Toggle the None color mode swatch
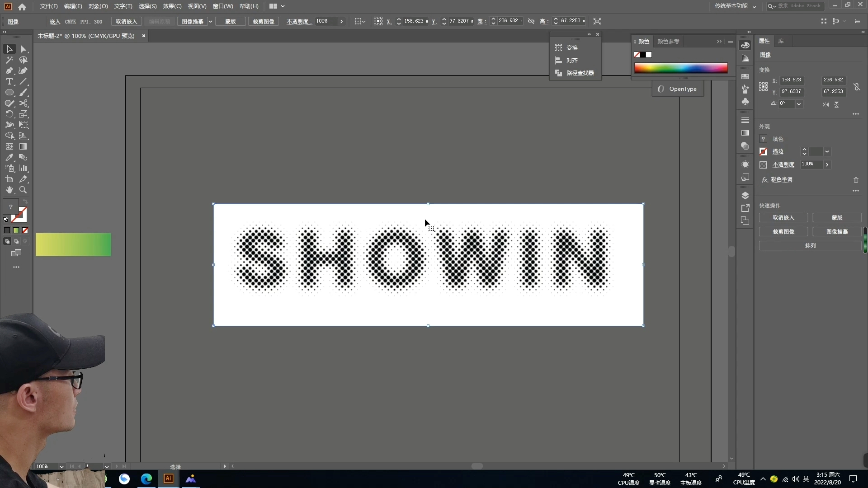This screenshot has height=488, width=868. click(x=25, y=230)
